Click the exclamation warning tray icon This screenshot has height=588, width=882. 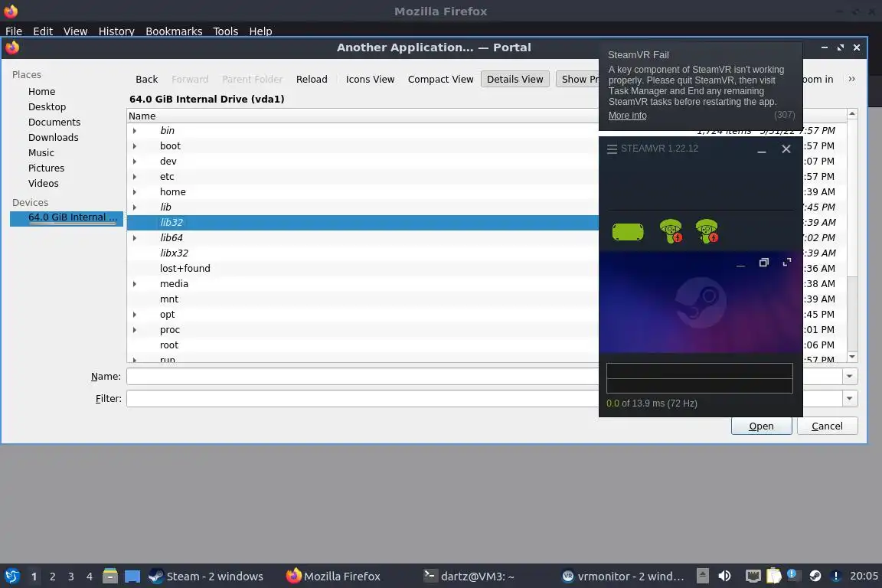click(x=836, y=576)
